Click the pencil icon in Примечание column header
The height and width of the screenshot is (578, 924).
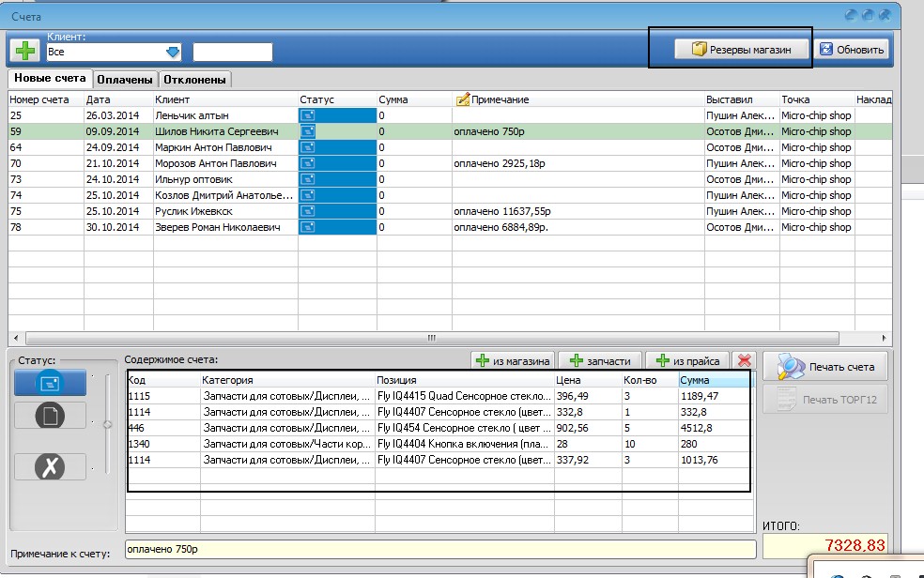462,99
